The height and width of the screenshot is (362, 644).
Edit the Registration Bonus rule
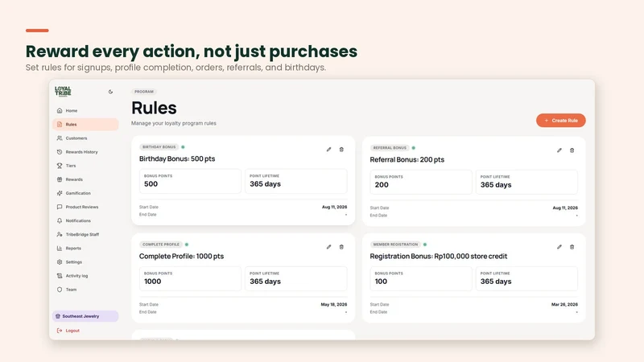559,247
